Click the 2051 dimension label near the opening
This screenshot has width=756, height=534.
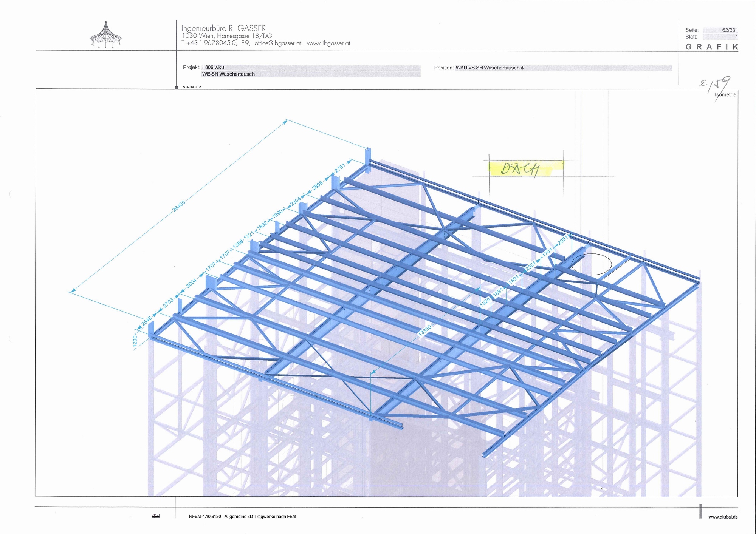tap(563, 239)
